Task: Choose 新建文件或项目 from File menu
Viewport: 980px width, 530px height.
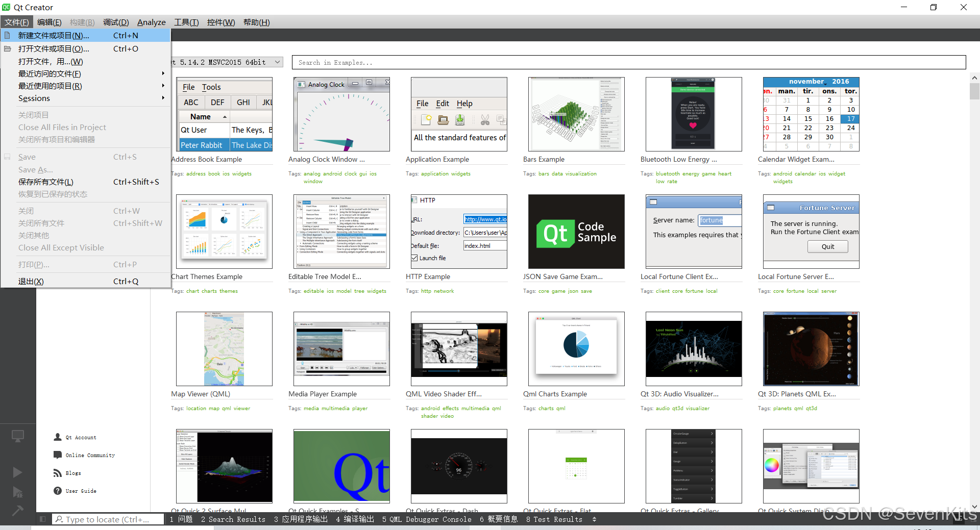Action: pyautogui.click(x=86, y=35)
